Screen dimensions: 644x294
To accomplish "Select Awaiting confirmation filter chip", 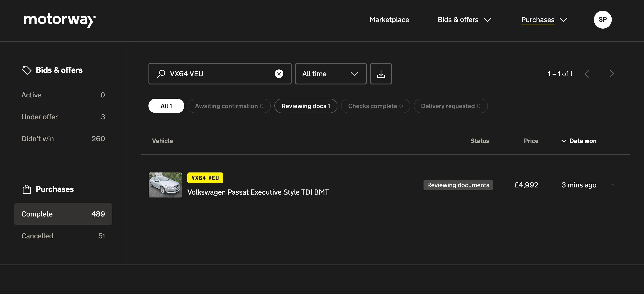I will (229, 106).
